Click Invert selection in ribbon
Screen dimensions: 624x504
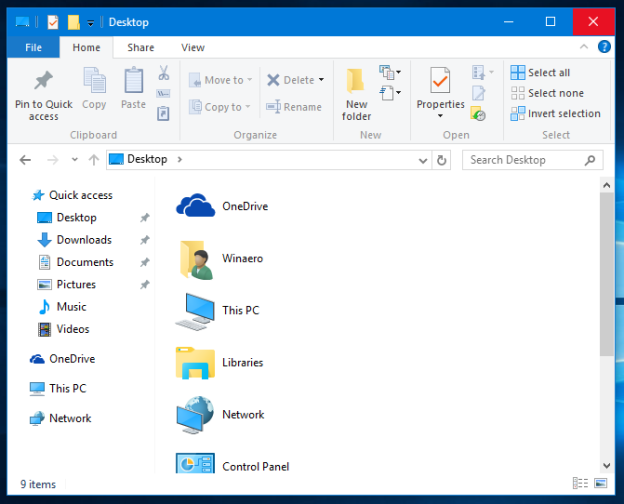point(556,113)
